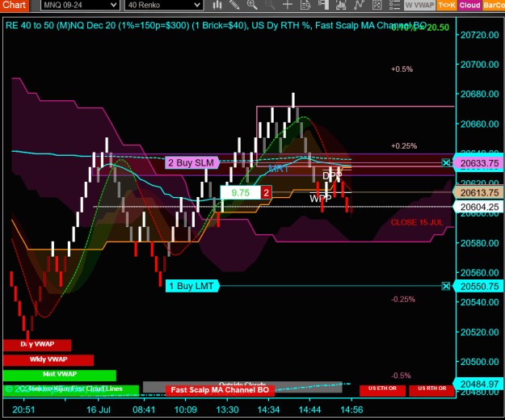This screenshot has height=420, width=505.
Task: Click the 13:30 time axis label
Action: click(227, 410)
